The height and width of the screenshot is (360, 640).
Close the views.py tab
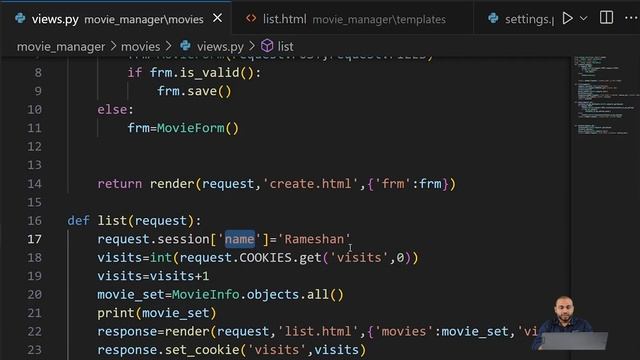[x=218, y=18]
